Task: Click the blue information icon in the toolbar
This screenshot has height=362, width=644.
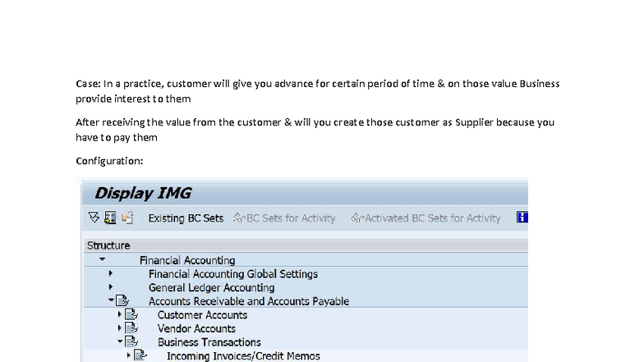Action: click(522, 218)
